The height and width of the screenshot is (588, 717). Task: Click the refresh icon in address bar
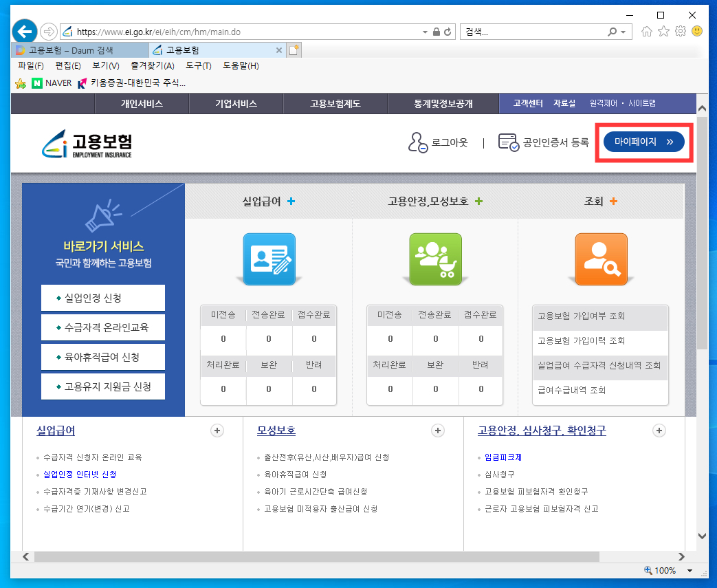448,32
